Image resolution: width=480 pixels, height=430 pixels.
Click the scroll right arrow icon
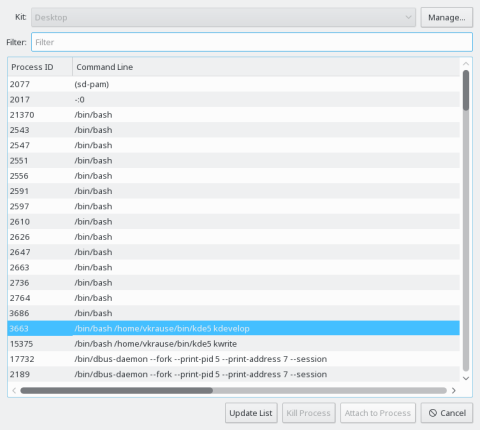tap(454, 390)
